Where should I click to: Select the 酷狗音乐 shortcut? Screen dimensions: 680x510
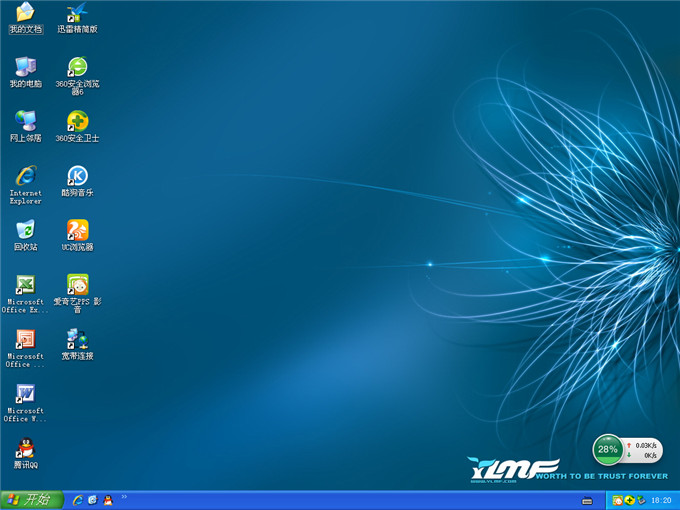[77, 176]
